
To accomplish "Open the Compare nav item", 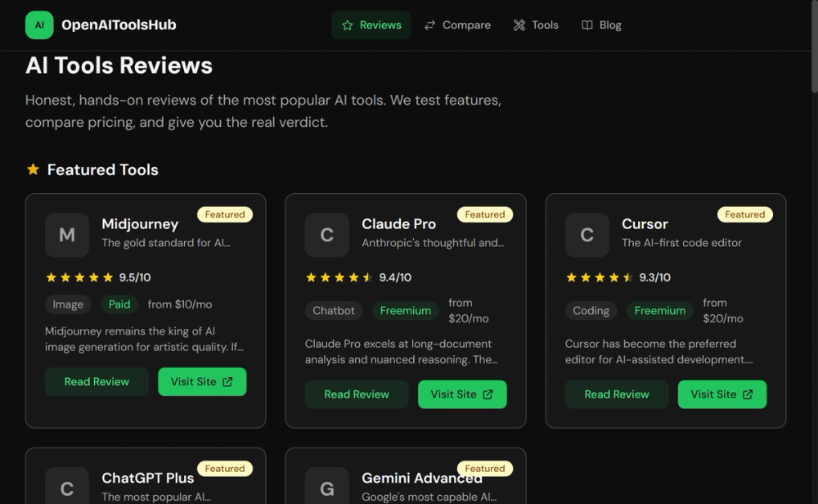I will pyautogui.click(x=457, y=25).
